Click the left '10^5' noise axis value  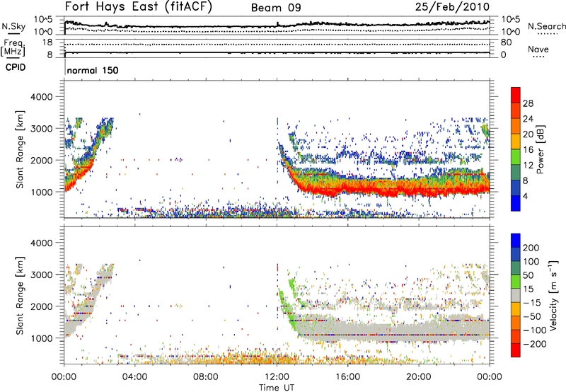click(x=43, y=20)
